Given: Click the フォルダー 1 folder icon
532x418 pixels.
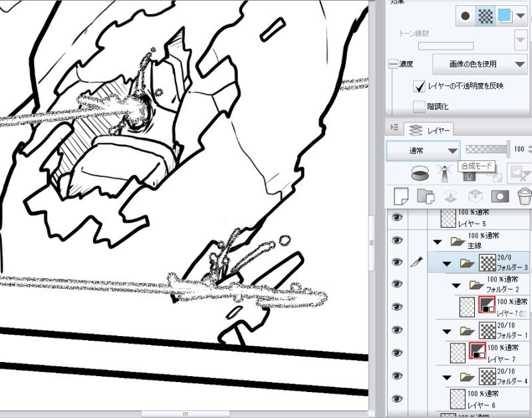Looking at the screenshot, I should coord(467,331).
